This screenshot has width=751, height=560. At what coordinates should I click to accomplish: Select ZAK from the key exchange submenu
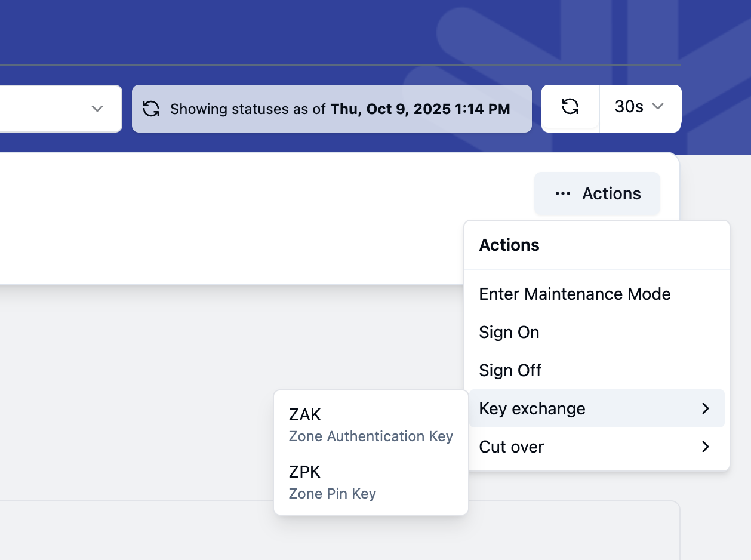(x=304, y=414)
